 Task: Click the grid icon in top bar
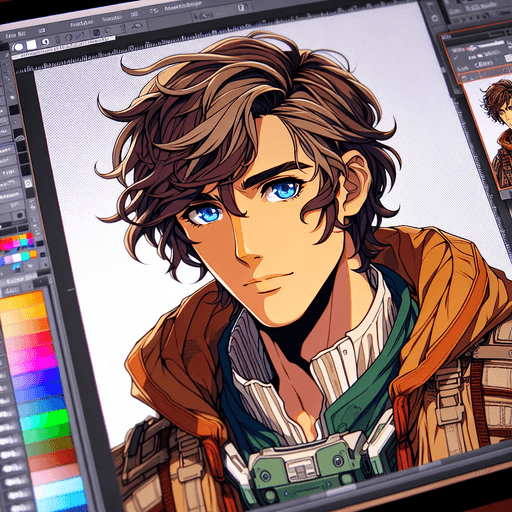tap(134, 14)
